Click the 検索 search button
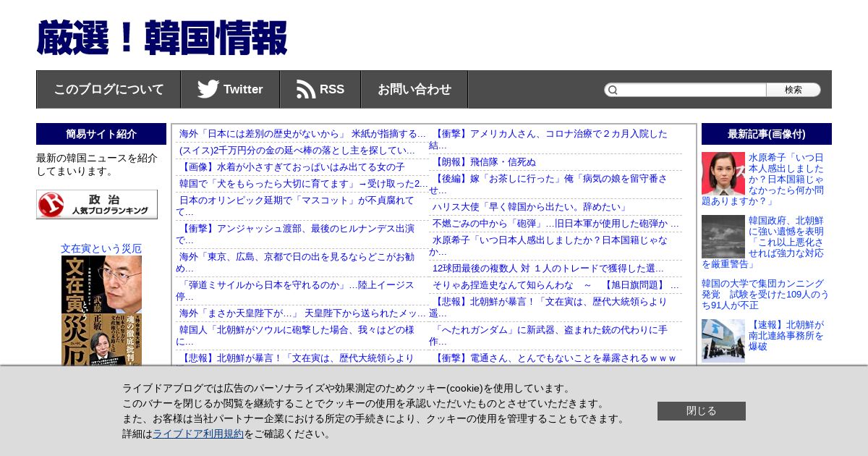 click(793, 90)
